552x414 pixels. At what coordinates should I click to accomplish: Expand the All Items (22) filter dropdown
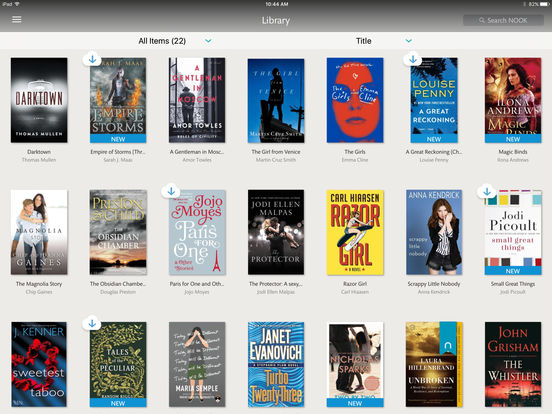click(x=175, y=41)
